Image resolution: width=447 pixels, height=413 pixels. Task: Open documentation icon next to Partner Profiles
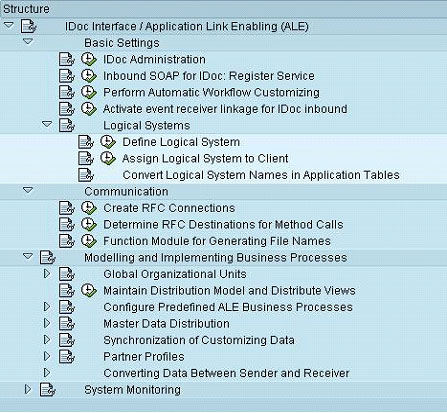click(x=67, y=357)
